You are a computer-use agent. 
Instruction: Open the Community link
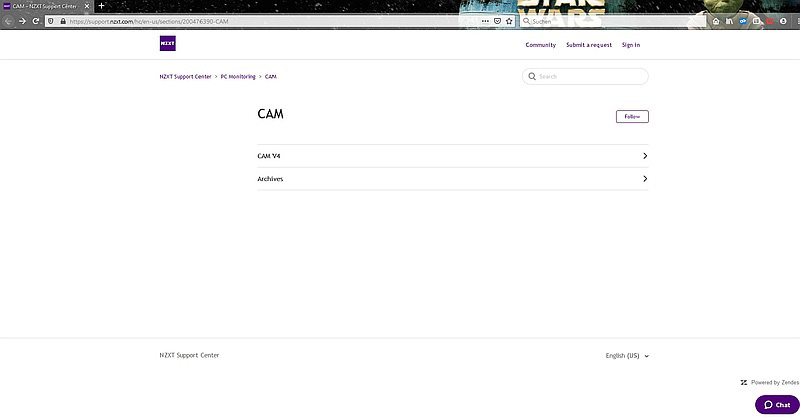pyautogui.click(x=541, y=45)
